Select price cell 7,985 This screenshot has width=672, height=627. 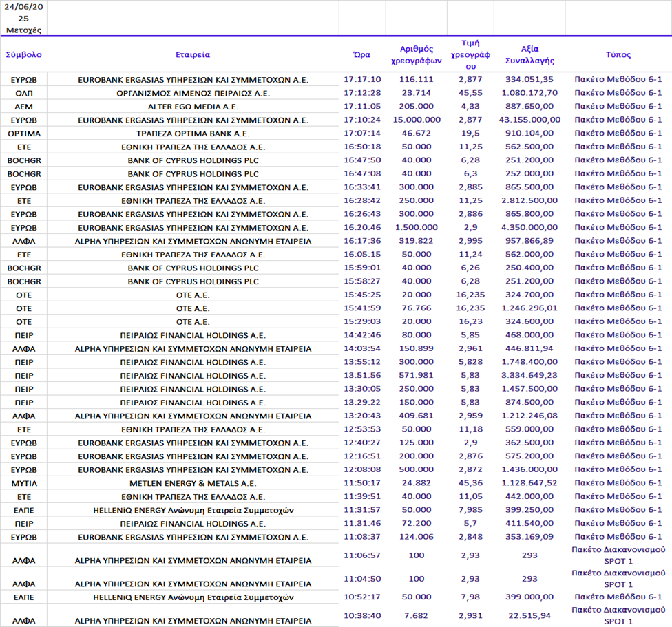click(470, 509)
